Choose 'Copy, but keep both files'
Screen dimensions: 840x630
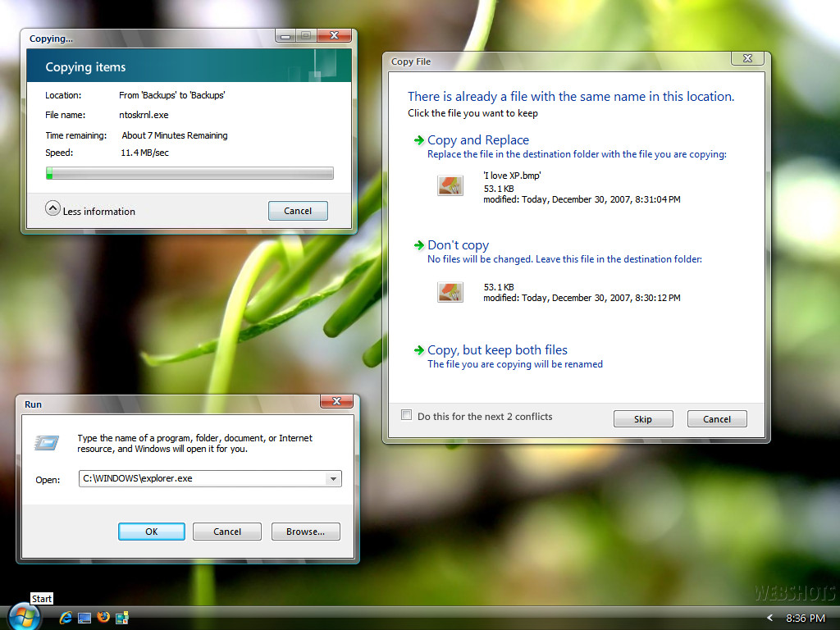pyautogui.click(x=497, y=349)
